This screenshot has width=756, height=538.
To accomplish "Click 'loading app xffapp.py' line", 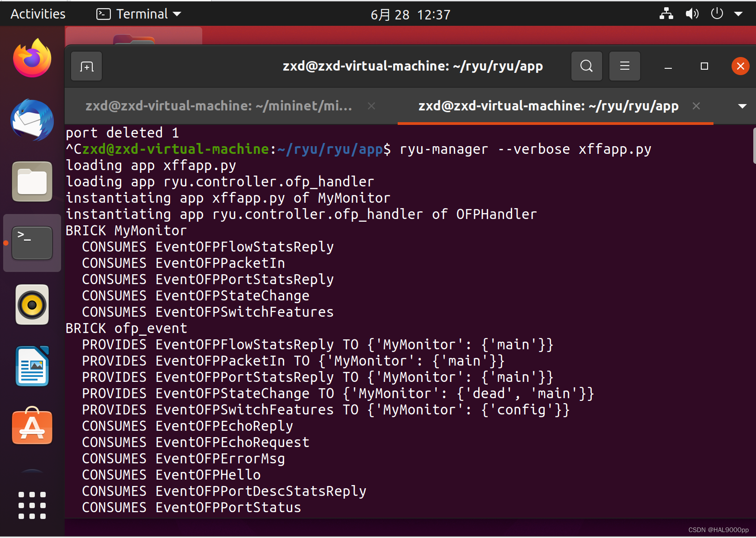I will pos(151,165).
